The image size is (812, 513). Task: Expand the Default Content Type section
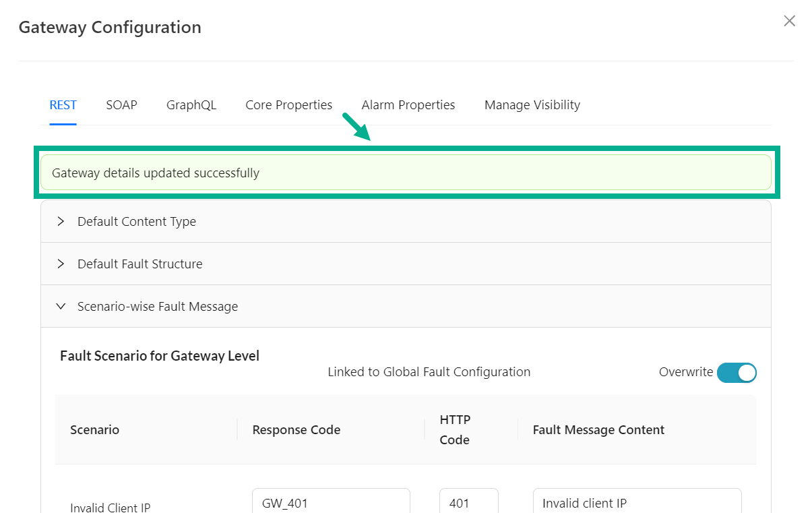[137, 222]
